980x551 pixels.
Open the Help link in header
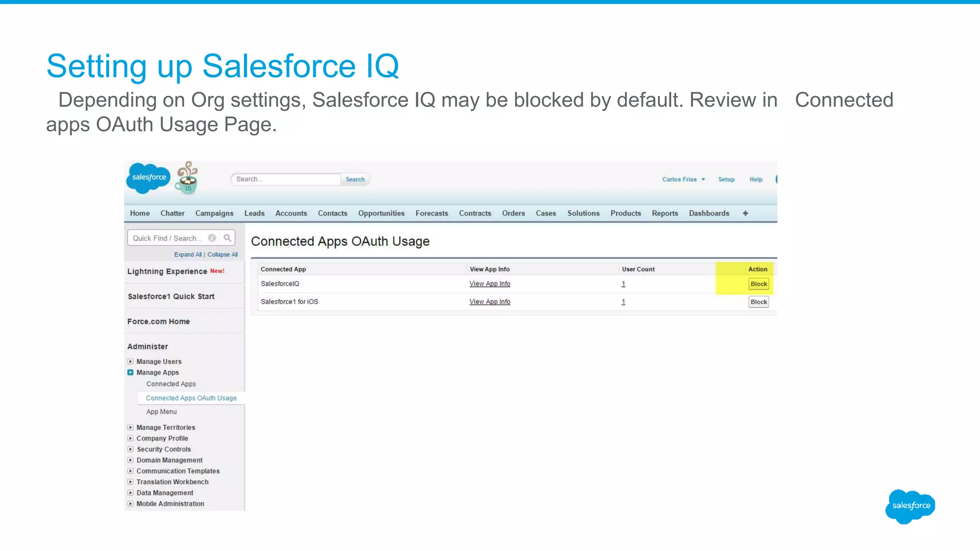[x=756, y=179]
